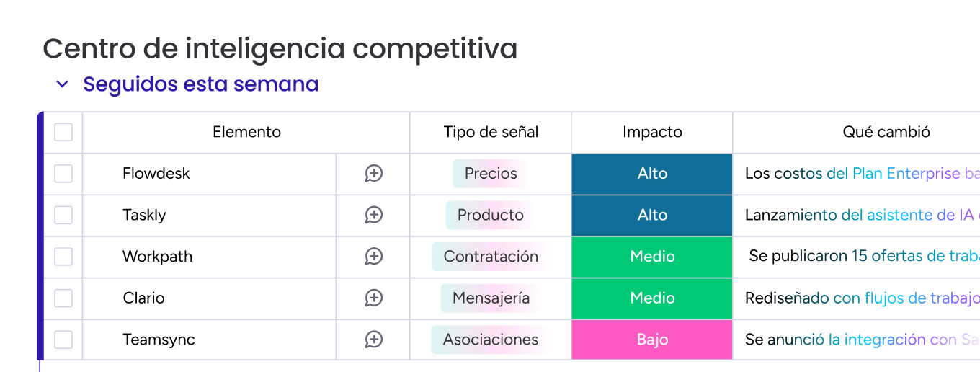Image resolution: width=980 pixels, height=372 pixels.
Task: Click the green Medio impact for Clario
Action: (652, 298)
